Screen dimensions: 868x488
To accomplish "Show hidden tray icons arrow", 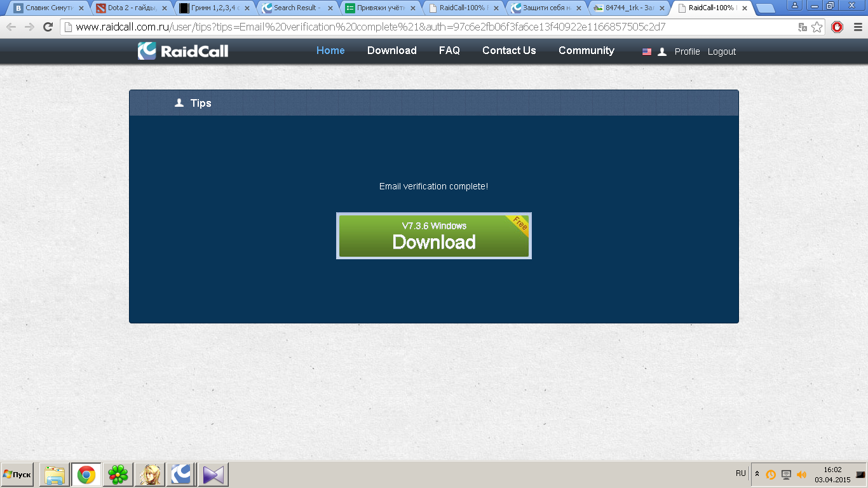I will 757,474.
